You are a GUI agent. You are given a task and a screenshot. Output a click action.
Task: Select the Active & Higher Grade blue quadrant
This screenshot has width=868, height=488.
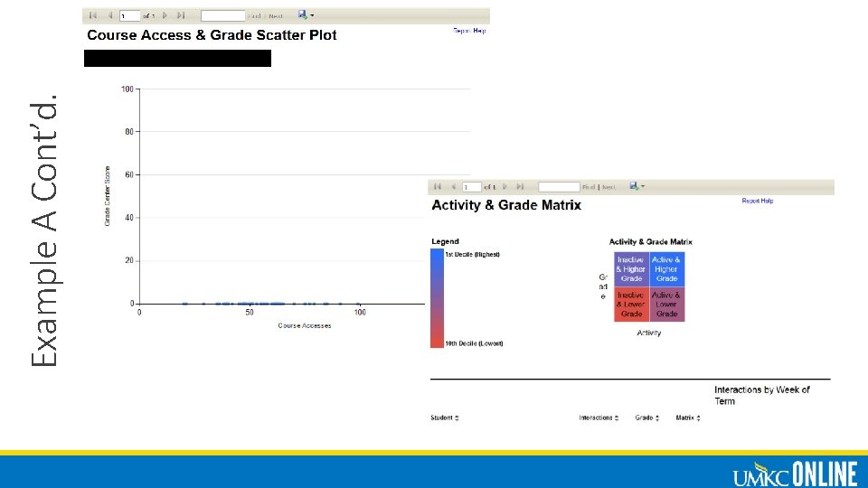pos(666,269)
